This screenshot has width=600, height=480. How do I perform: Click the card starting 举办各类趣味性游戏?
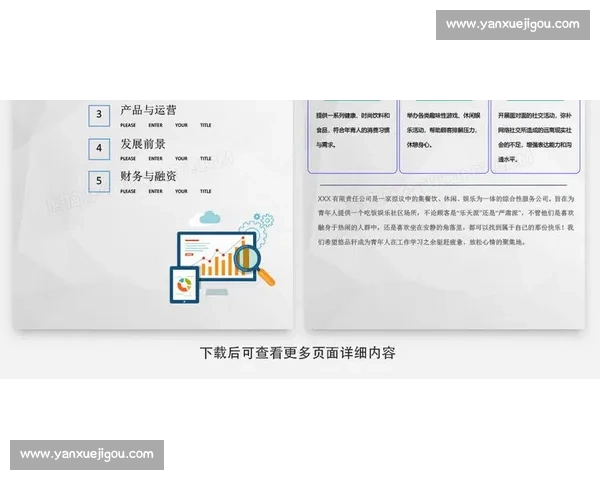[444, 137]
